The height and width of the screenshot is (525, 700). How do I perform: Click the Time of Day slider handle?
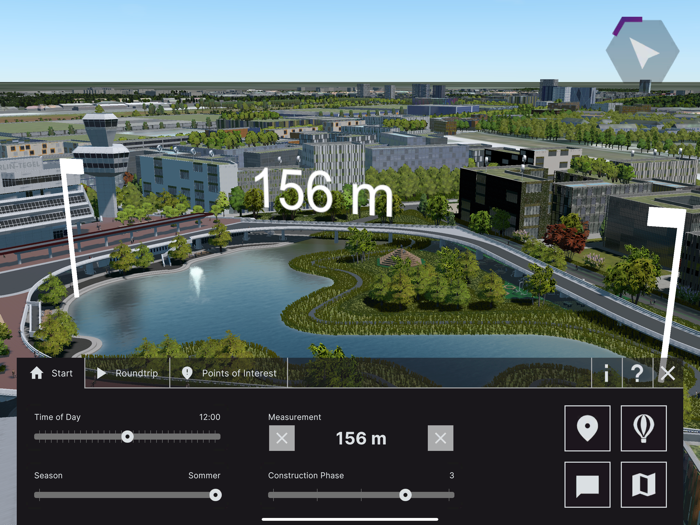point(128,437)
